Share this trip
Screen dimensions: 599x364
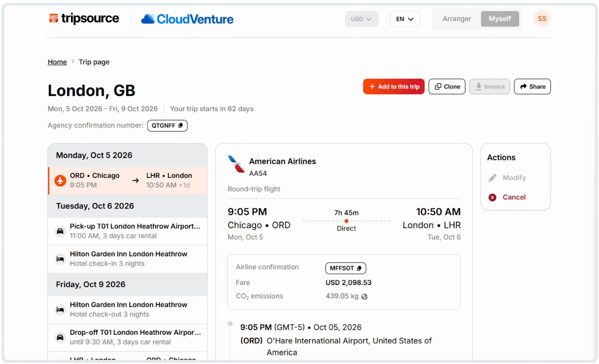pyautogui.click(x=532, y=87)
